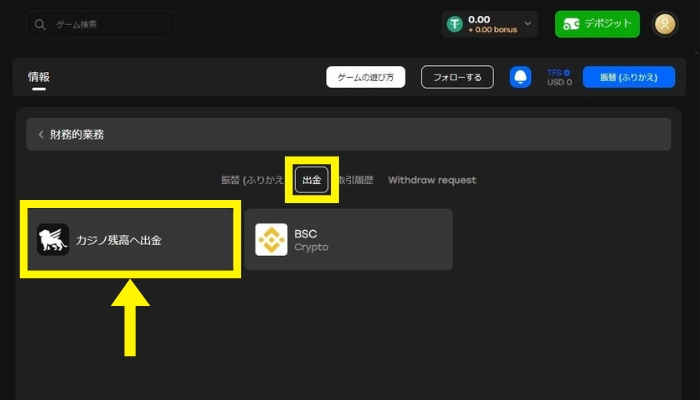
Task: Open the 取引履歴 tab
Action: (x=355, y=180)
